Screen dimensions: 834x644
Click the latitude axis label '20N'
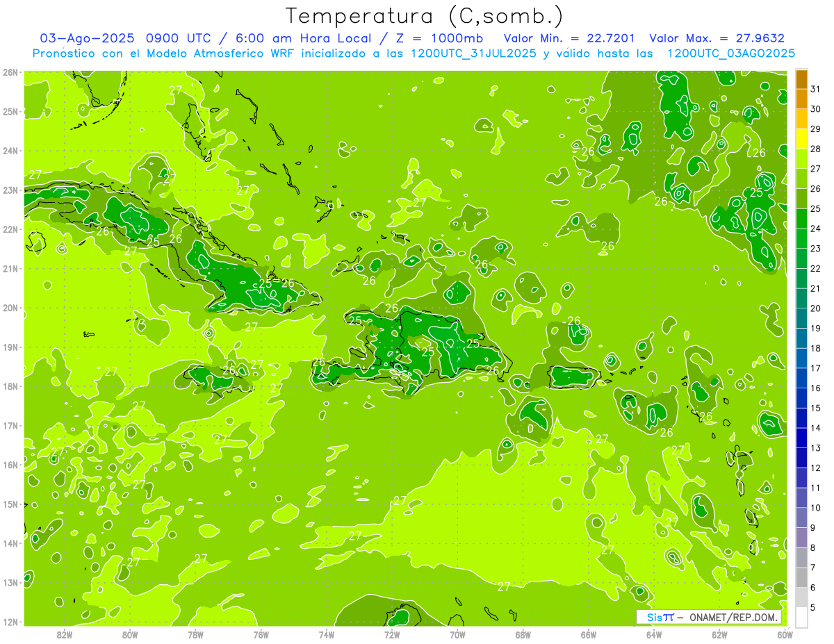(x=10, y=308)
